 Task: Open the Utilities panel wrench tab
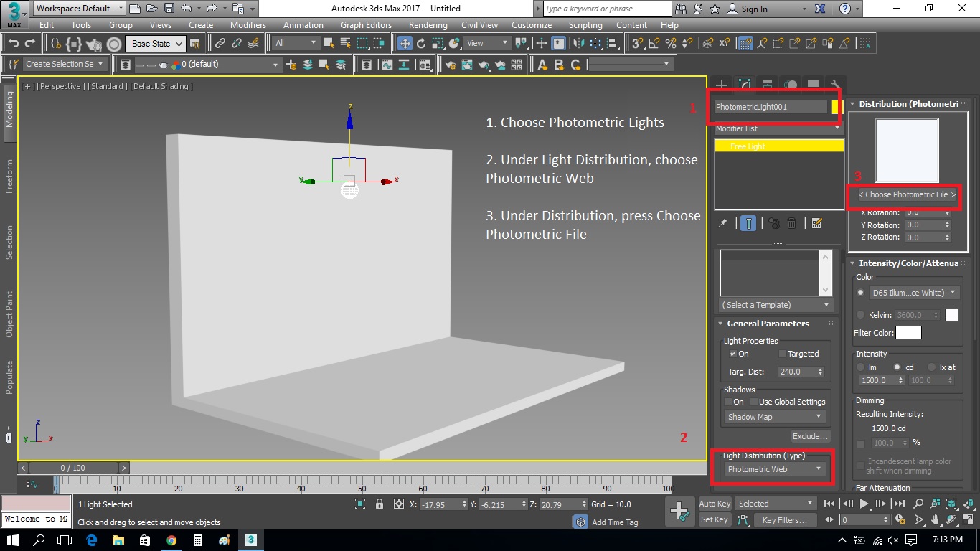pyautogui.click(x=834, y=85)
